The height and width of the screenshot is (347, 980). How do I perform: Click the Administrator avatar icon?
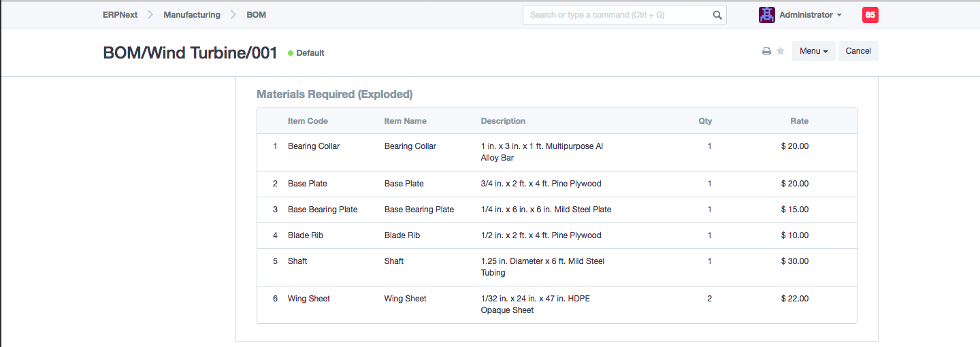[767, 15]
